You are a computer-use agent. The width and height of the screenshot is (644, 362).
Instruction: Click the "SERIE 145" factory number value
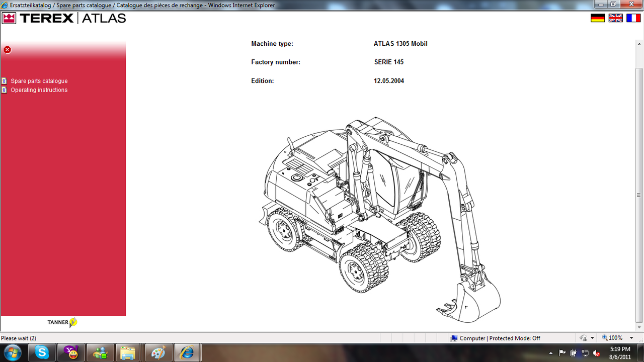(389, 62)
